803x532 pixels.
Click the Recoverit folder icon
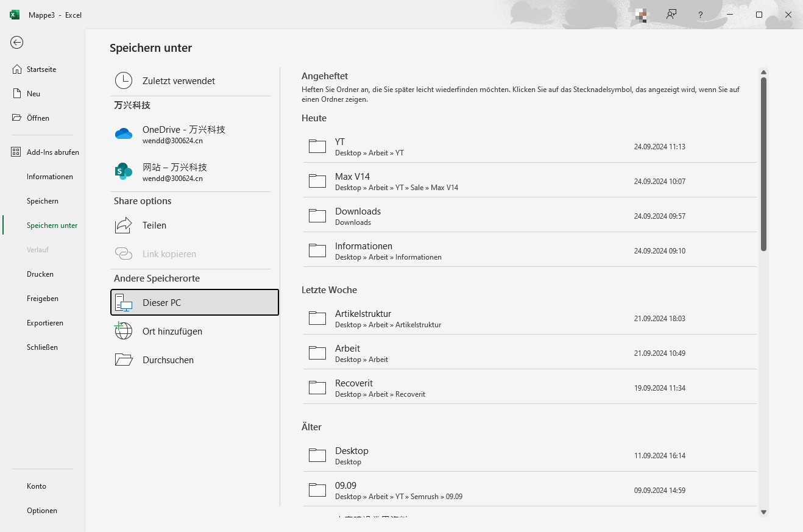click(317, 388)
